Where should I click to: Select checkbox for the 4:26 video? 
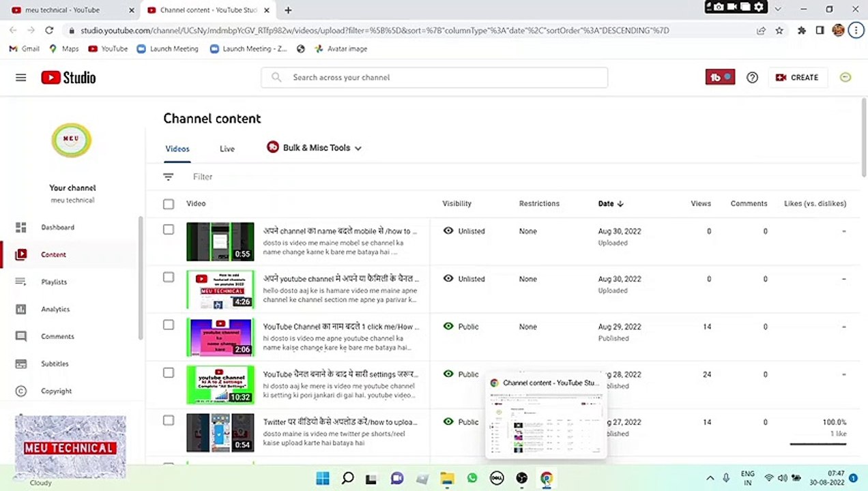169,277
